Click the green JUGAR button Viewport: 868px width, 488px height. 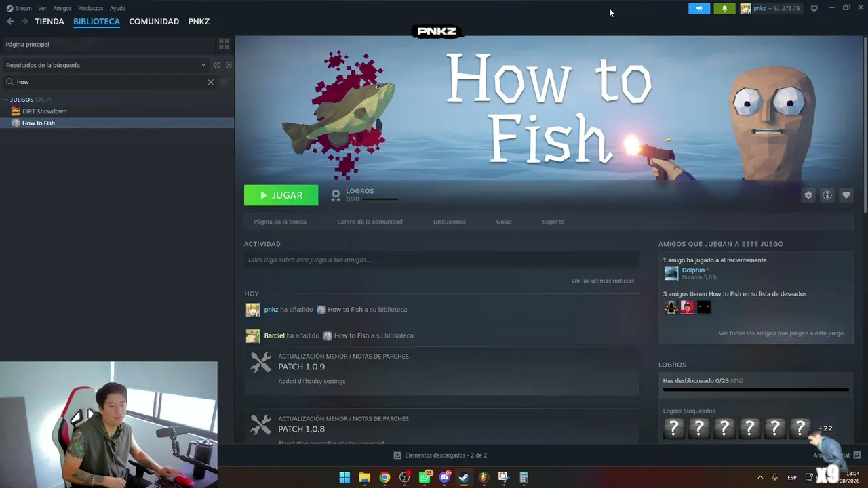(281, 195)
